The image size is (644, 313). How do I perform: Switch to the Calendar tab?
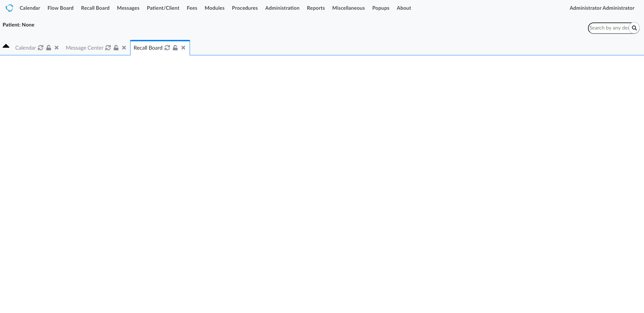coord(25,48)
